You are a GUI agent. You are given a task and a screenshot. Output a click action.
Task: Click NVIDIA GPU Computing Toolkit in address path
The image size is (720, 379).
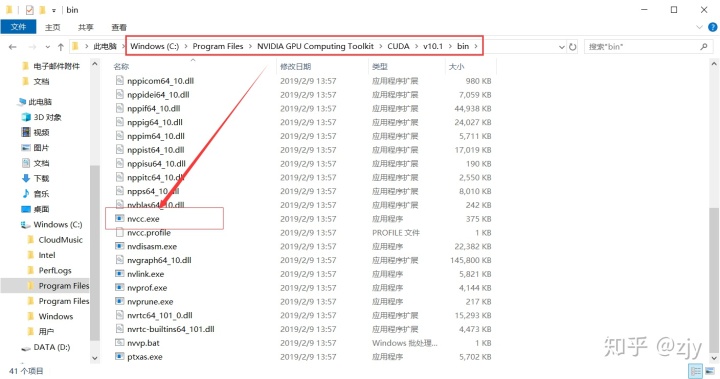click(315, 46)
